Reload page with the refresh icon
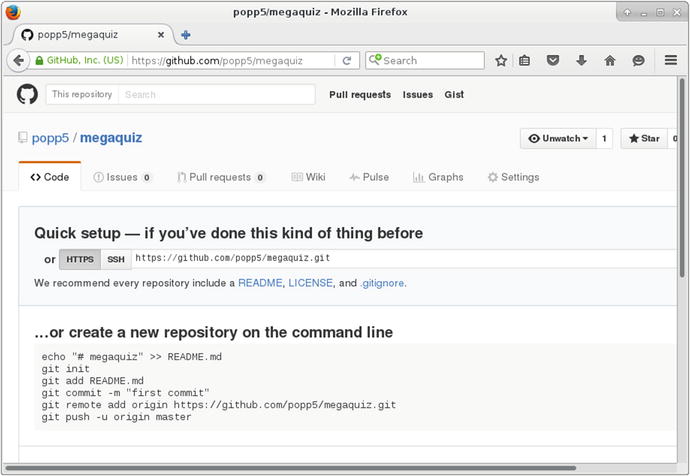The image size is (690, 476). [x=347, y=60]
